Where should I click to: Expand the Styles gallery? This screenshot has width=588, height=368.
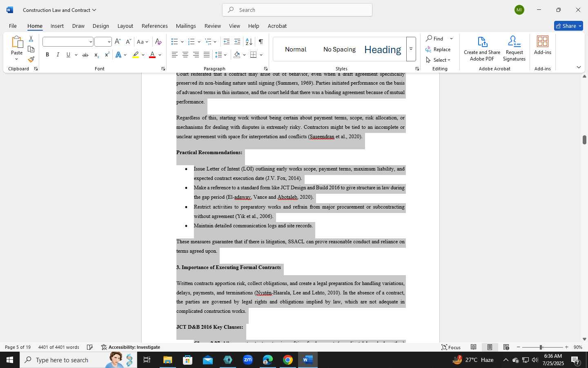[x=411, y=49]
